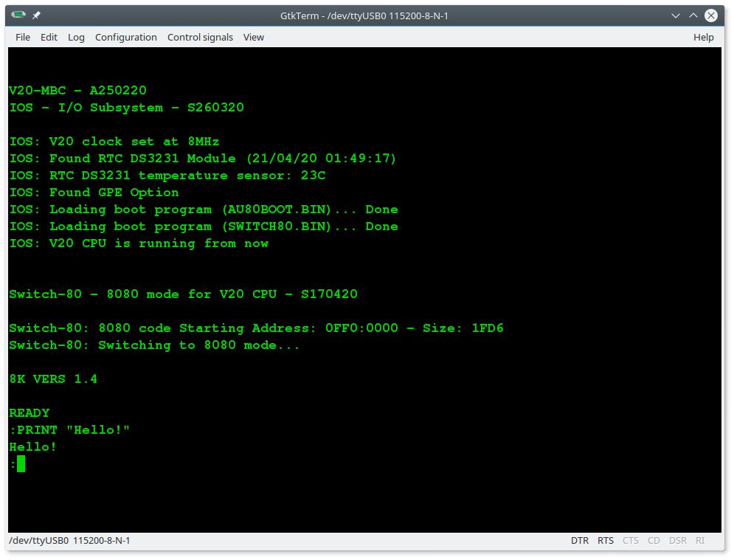
Task: Click the ':PRINT "Hello!"' command line
Action: [69, 430]
